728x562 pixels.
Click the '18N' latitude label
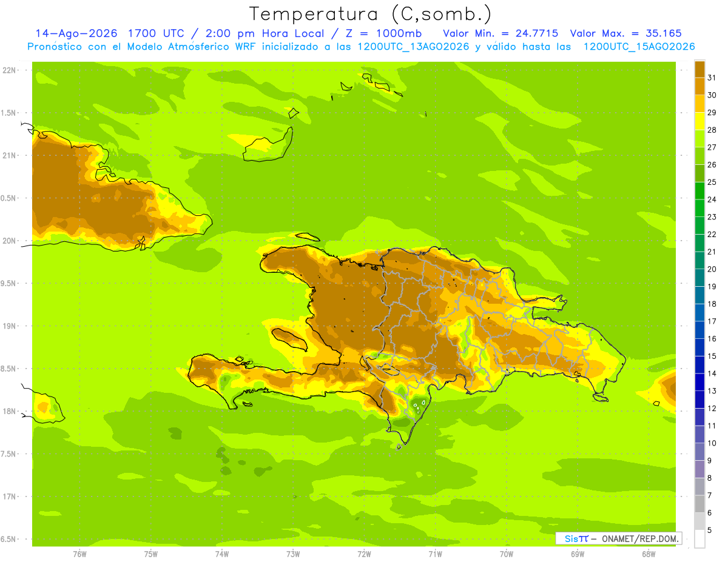pyautogui.click(x=10, y=411)
